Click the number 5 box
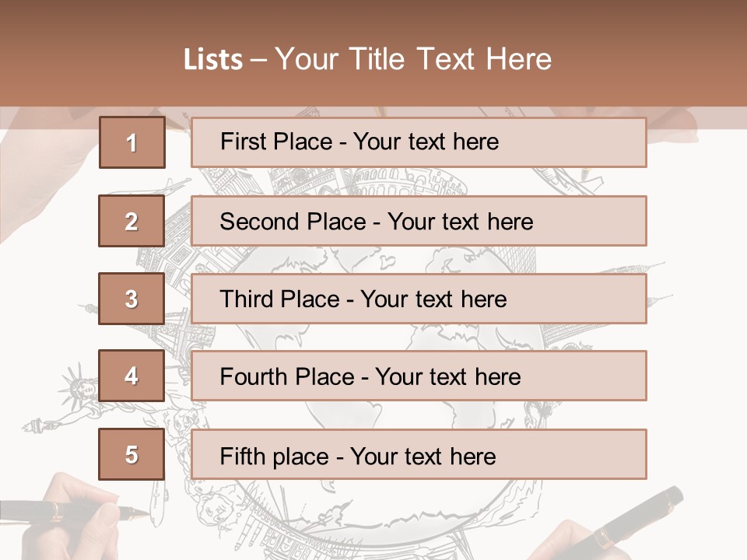Image resolution: width=747 pixels, height=560 pixels. point(132,454)
